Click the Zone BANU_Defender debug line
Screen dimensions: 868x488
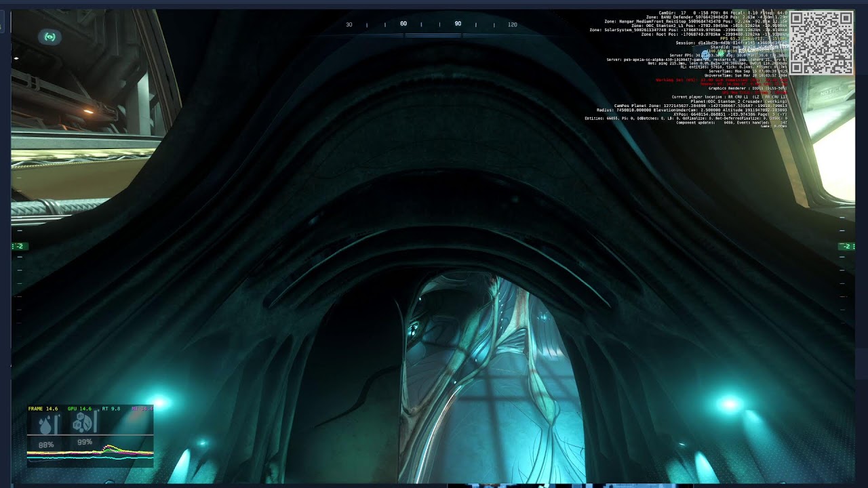click(717, 17)
